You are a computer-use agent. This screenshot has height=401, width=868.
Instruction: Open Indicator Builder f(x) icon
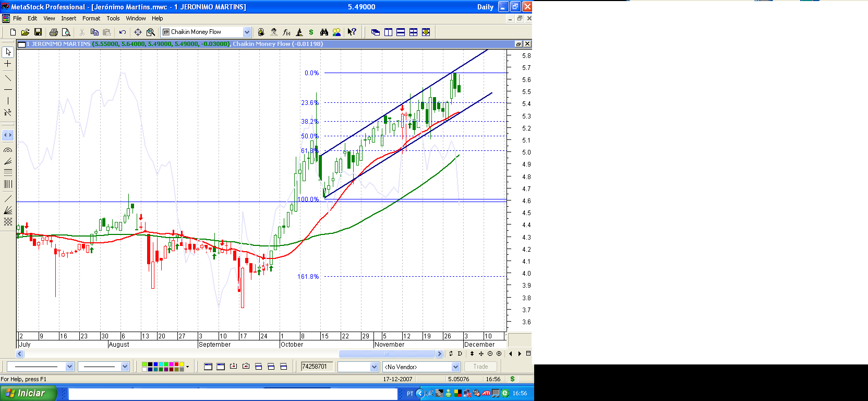[286, 32]
